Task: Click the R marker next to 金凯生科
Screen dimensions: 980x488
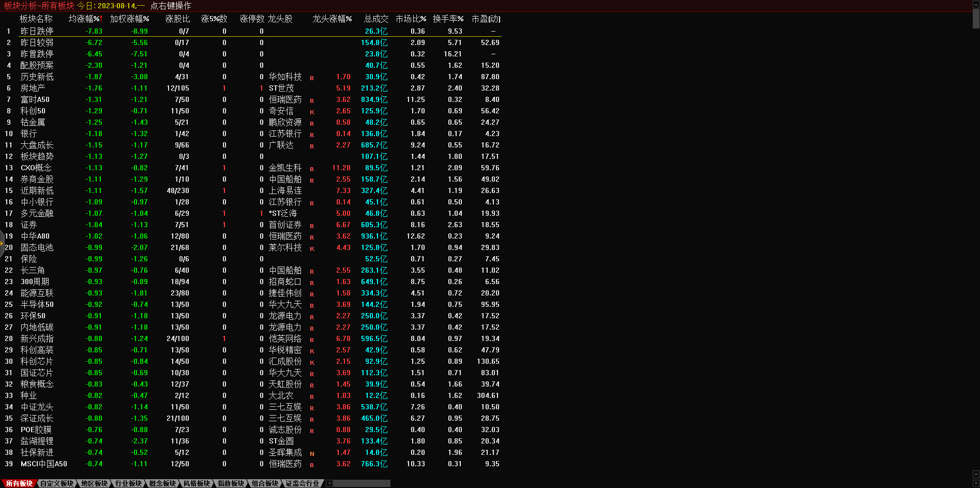Action: (312, 169)
